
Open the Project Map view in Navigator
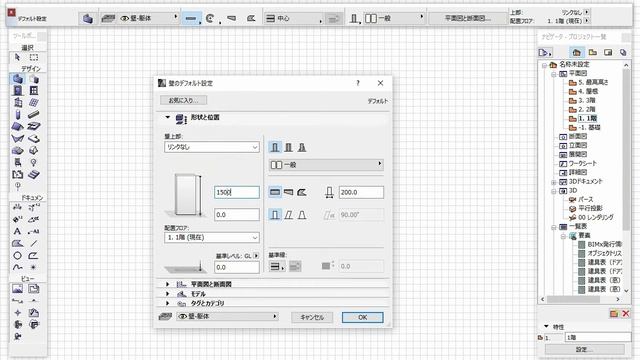coord(576,52)
